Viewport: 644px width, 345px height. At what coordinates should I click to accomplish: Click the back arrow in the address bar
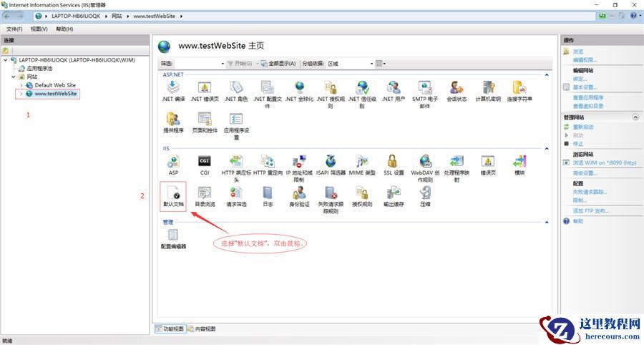[x=7, y=16]
